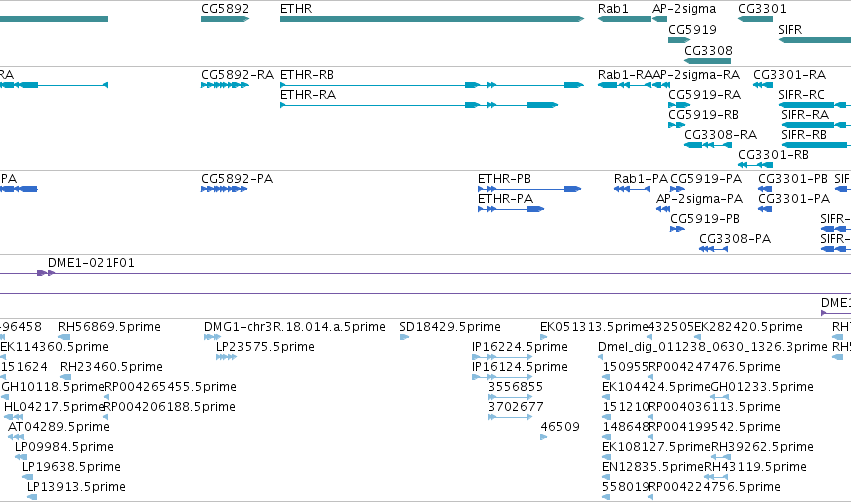Click the CG5892-PA protein label
The image size is (851, 502).
[x=237, y=179]
